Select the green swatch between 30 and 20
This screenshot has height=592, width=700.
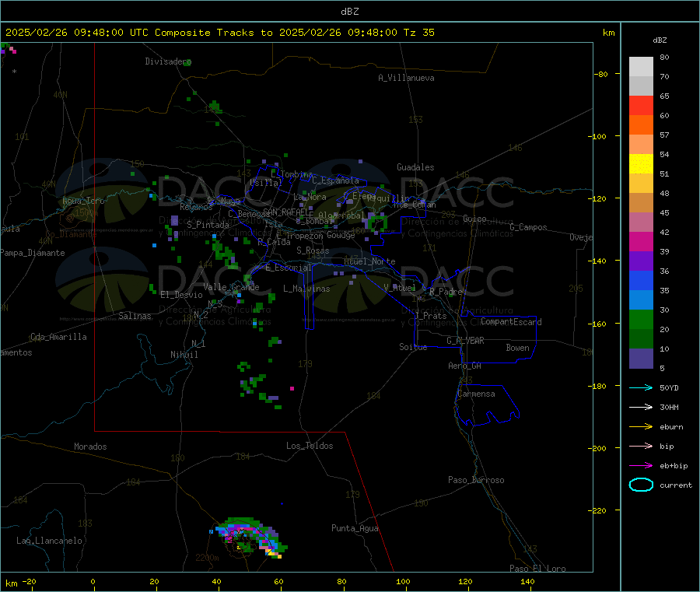641,319
